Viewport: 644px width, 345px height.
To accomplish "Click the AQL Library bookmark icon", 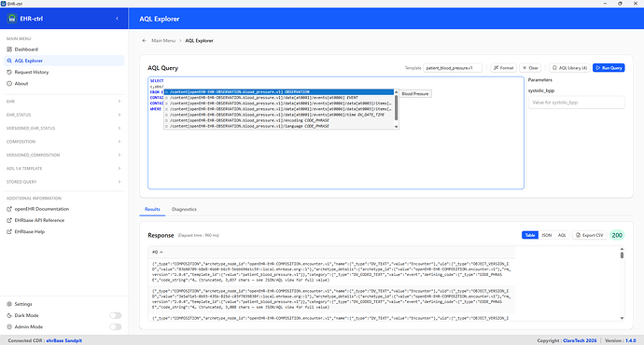I will [555, 68].
